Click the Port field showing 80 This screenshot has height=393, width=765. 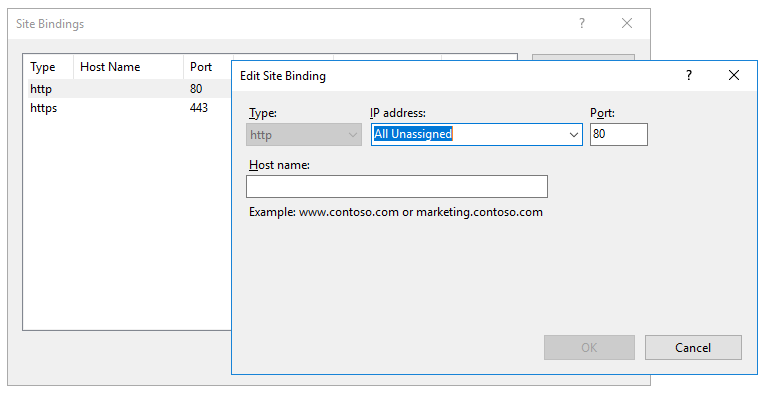click(619, 135)
